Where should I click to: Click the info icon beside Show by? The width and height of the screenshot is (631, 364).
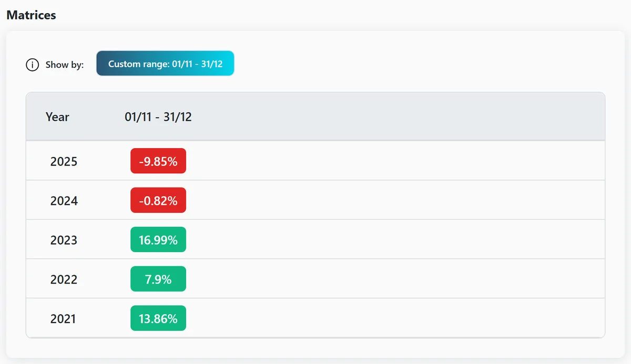tap(32, 65)
